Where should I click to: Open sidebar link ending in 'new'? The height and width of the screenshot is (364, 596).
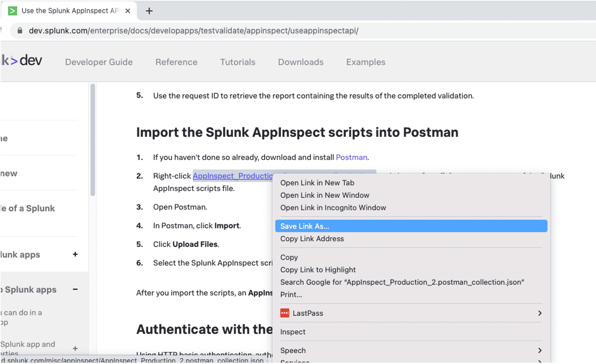point(9,173)
